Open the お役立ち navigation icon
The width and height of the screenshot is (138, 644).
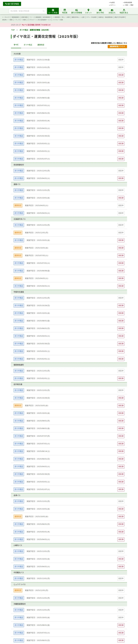[112, 11]
